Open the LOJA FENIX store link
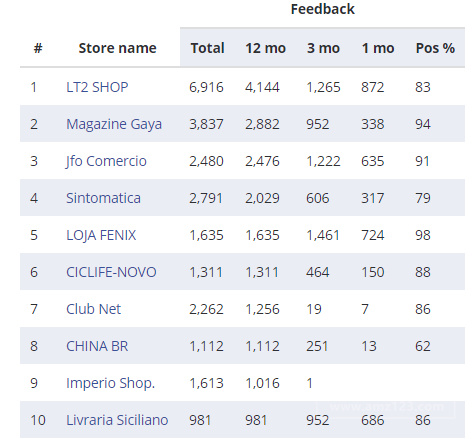 coord(101,235)
